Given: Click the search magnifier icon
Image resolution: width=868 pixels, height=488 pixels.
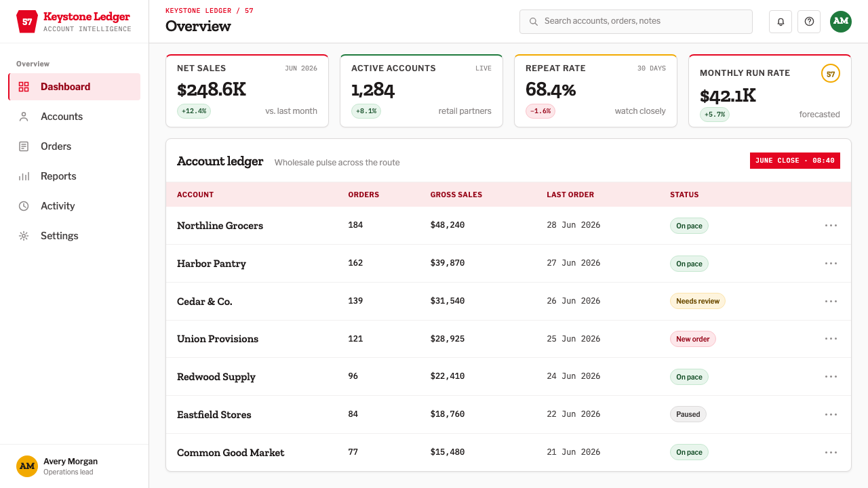Looking at the screenshot, I should pos(534,22).
